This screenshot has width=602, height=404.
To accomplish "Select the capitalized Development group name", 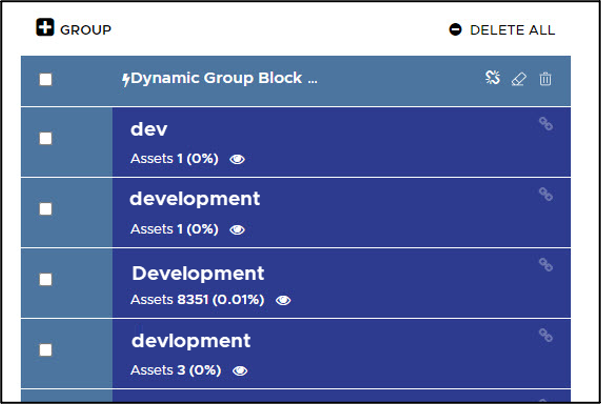I will (x=198, y=274).
